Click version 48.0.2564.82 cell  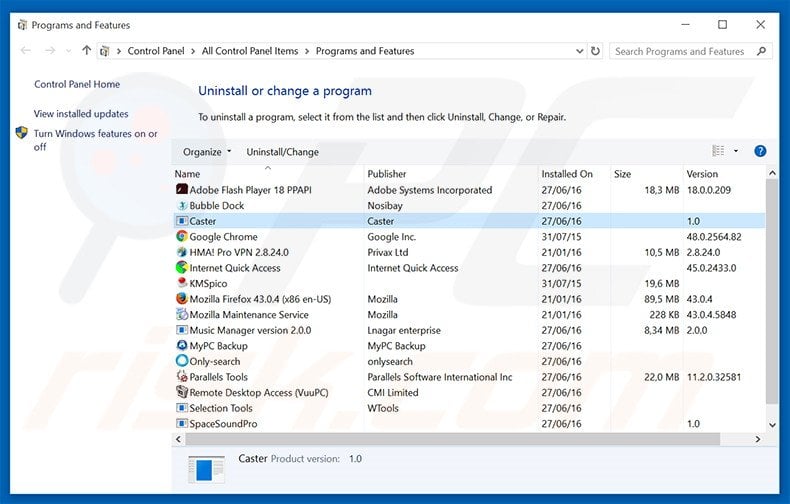pyautogui.click(x=713, y=237)
